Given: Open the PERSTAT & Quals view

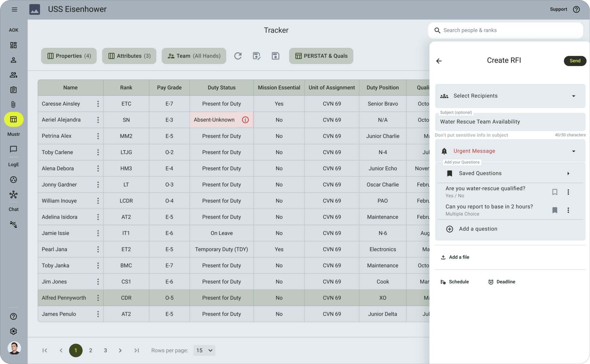Looking at the screenshot, I should (321, 56).
